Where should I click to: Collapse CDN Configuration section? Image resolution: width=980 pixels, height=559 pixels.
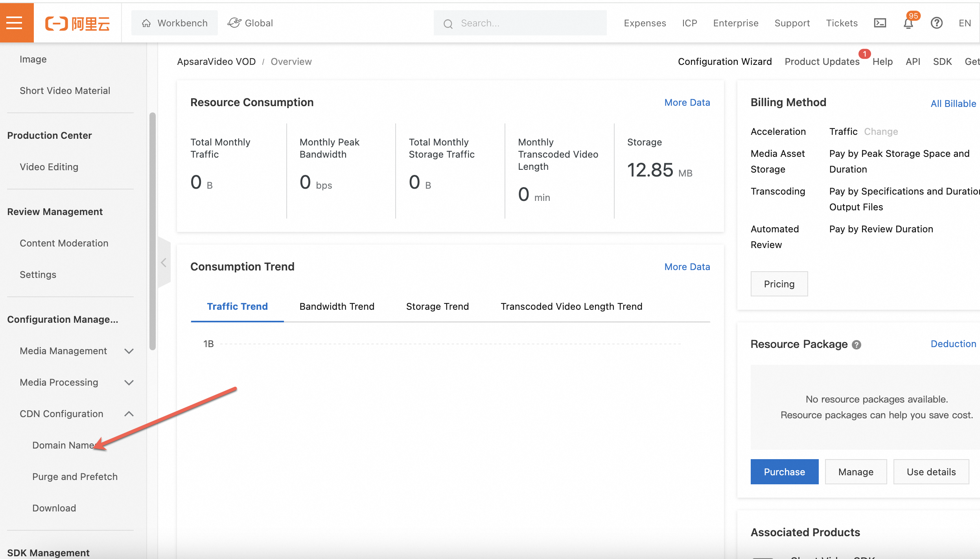(x=77, y=414)
